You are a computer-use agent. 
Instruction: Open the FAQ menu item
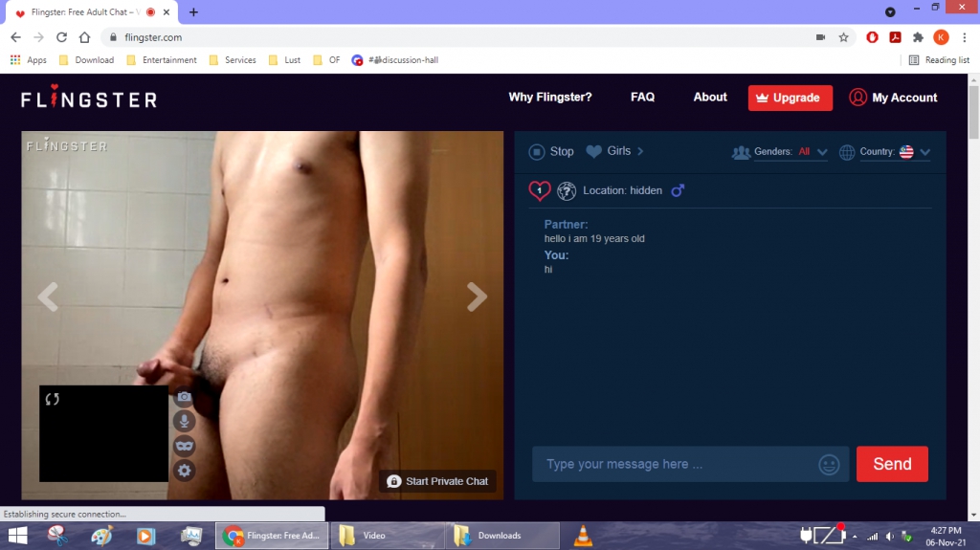pos(642,98)
